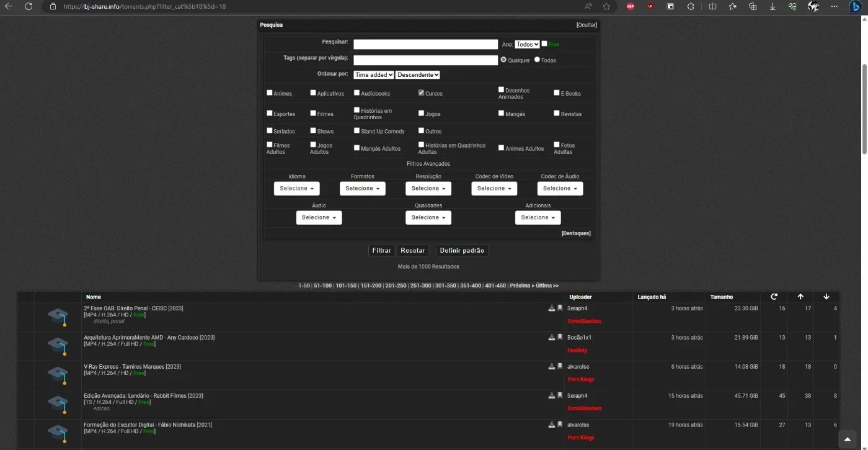Expand the Formatos Selecione dropdown
The height and width of the screenshot is (450, 868).
tap(363, 188)
